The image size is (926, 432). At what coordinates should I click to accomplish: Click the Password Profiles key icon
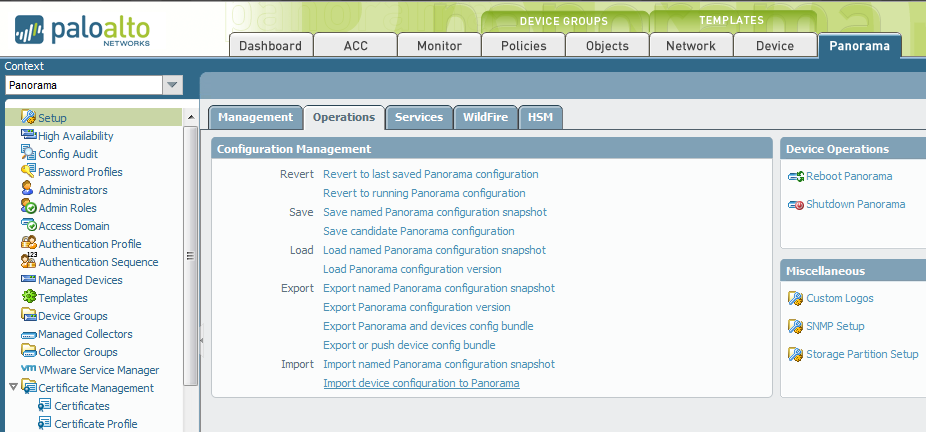tap(28, 171)
